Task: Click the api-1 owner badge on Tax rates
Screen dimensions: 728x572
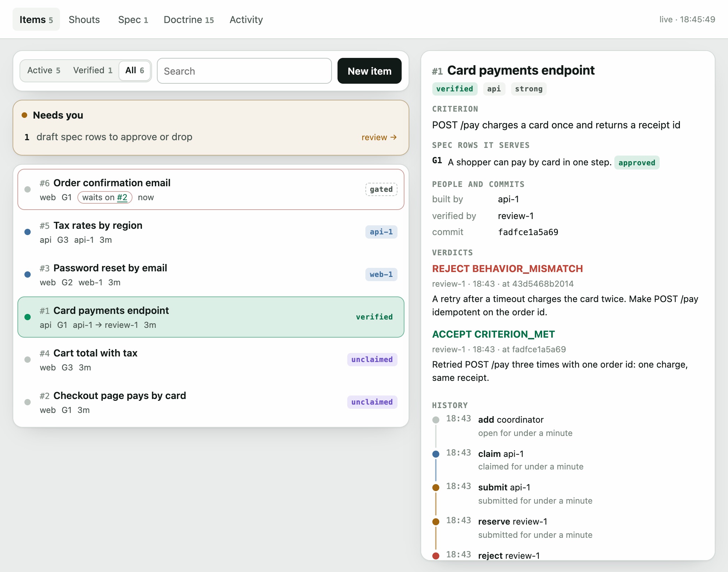Action: pyautogui.click(x=381, y=232)
